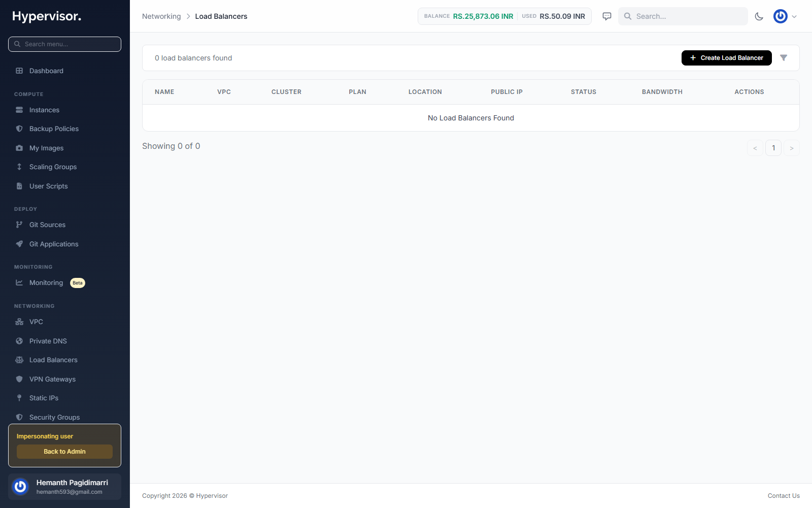812x508 pixels.
Task: Click the Load Balancers scale icon
Action: [19, 360]
